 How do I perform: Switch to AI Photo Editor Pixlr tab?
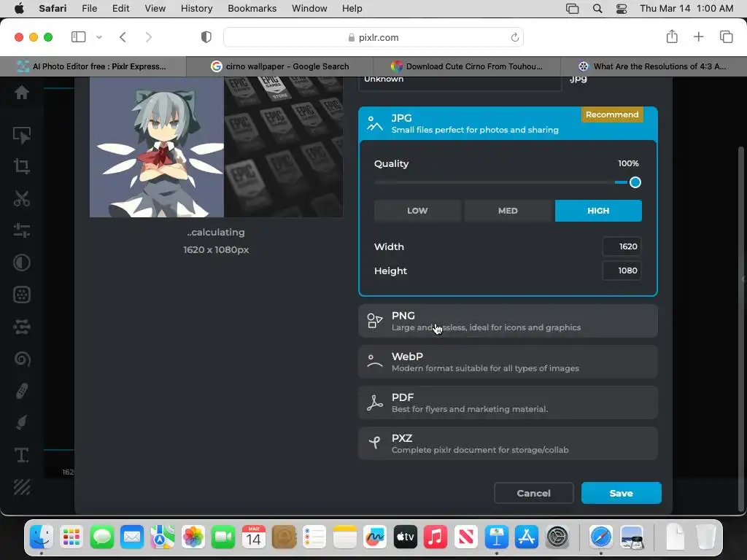tap(93, 66)
